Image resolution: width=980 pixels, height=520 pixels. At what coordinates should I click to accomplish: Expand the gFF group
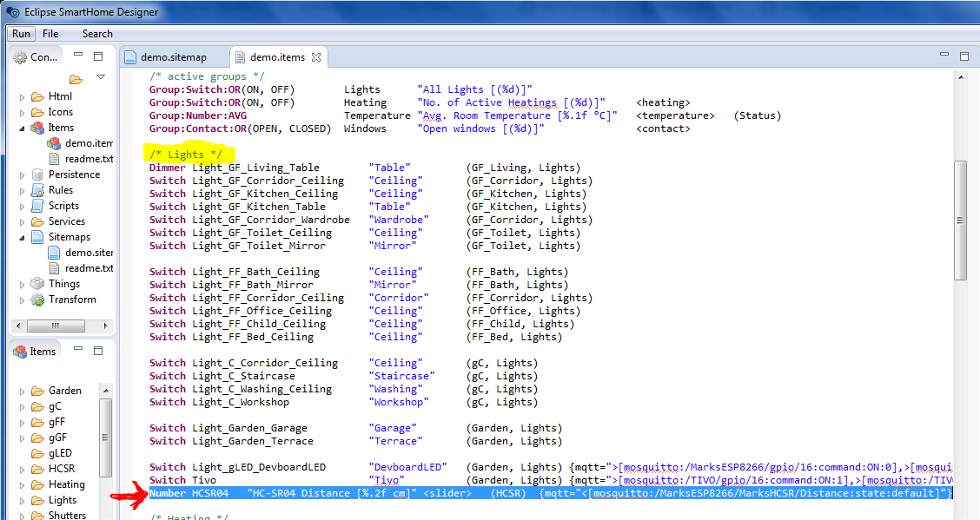pyautogui.click(x=22, y=423)
